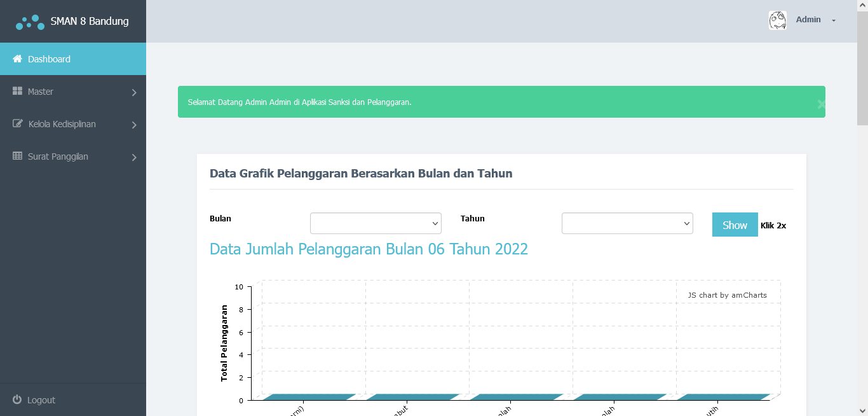
Task: Click the SMAN 8 Bandung logo icon
Action: click(x=30, y=22)
